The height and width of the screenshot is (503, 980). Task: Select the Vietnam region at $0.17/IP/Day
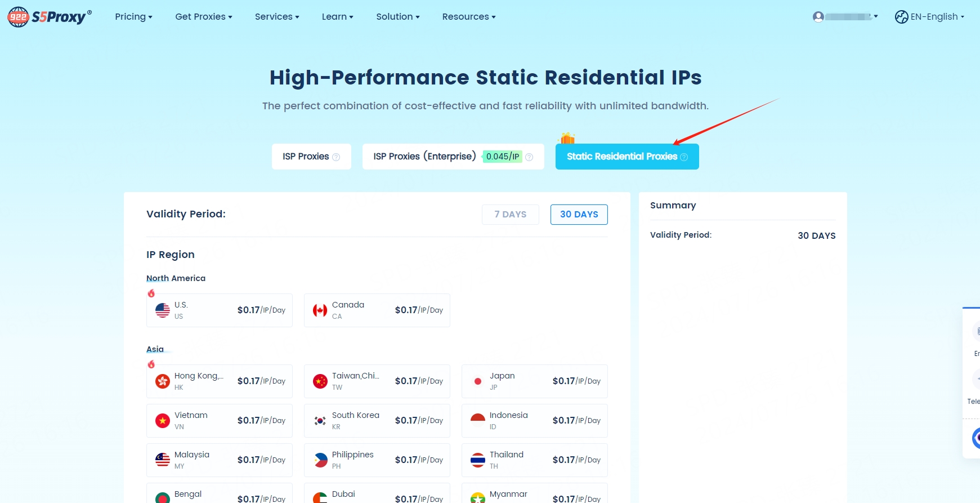pyautogui.click(x=219, y=421)
